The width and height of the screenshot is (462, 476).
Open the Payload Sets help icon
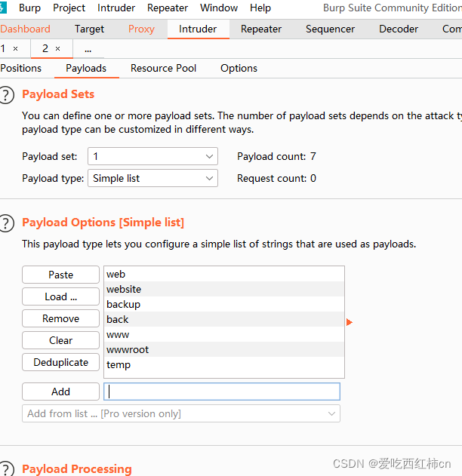click(x=6, y=95)
